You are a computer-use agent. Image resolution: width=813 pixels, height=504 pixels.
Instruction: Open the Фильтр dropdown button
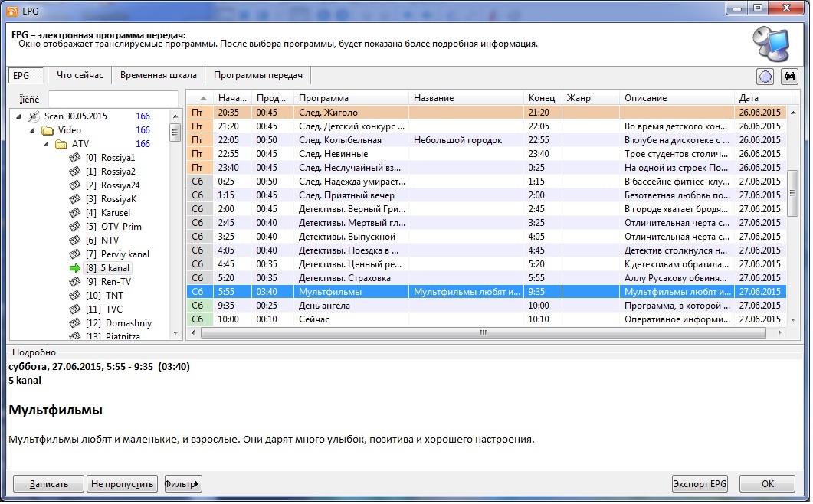click(183, 484)
